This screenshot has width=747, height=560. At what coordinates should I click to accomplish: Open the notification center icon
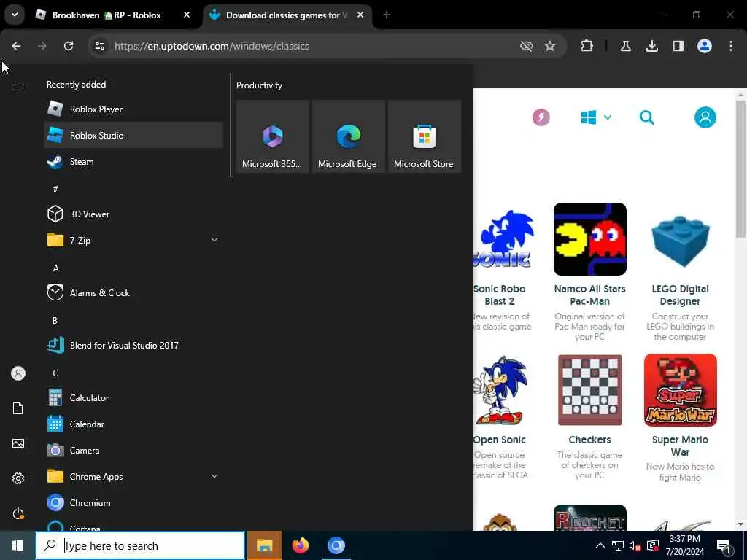coord(724,545)
